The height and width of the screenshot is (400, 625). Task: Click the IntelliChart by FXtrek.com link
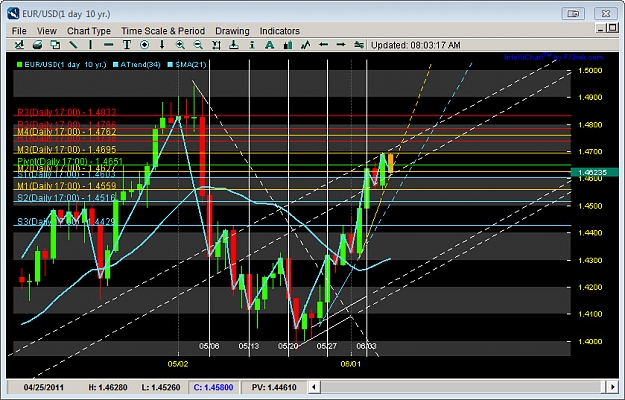(x=553, y=57)
